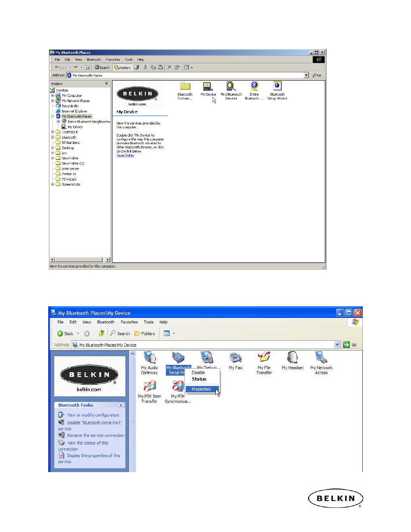Open the Views dropdown in top window toolbar
The height and width of the screenshot is (532, 411).
[192, 67]
